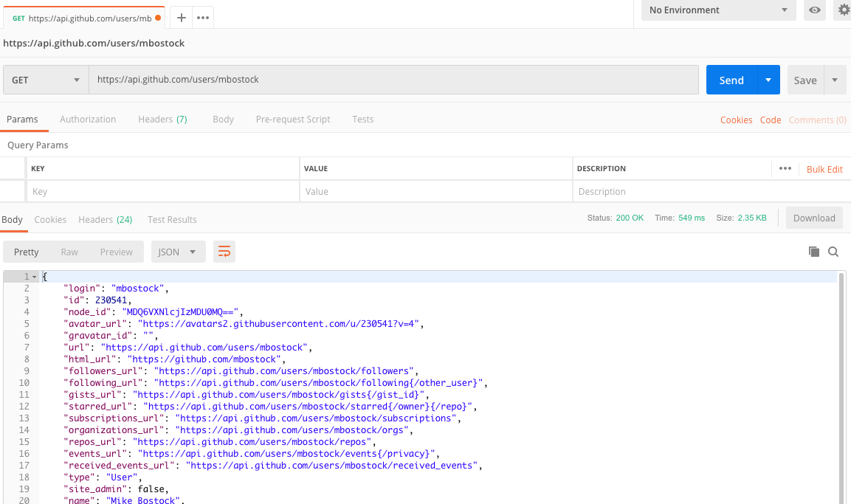Screen dimensions: 851x504
Task: Click the Value input cell
Action: 435,192
